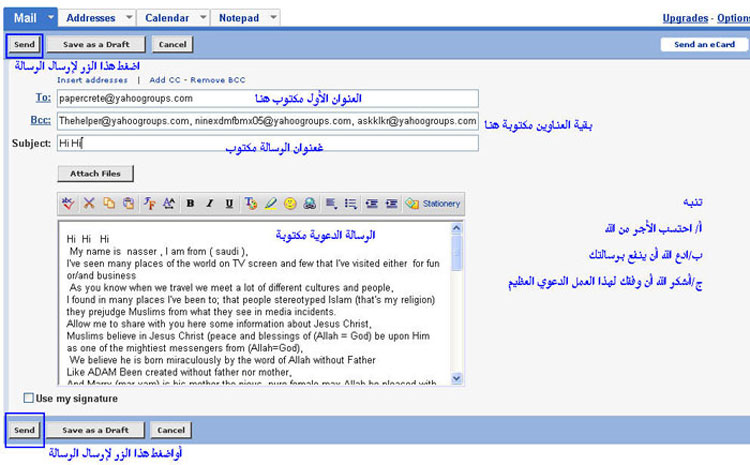The image size is (750, 465).
Task: Expand the Calendar tab dropdown arrow
Action: pos(203,18)
